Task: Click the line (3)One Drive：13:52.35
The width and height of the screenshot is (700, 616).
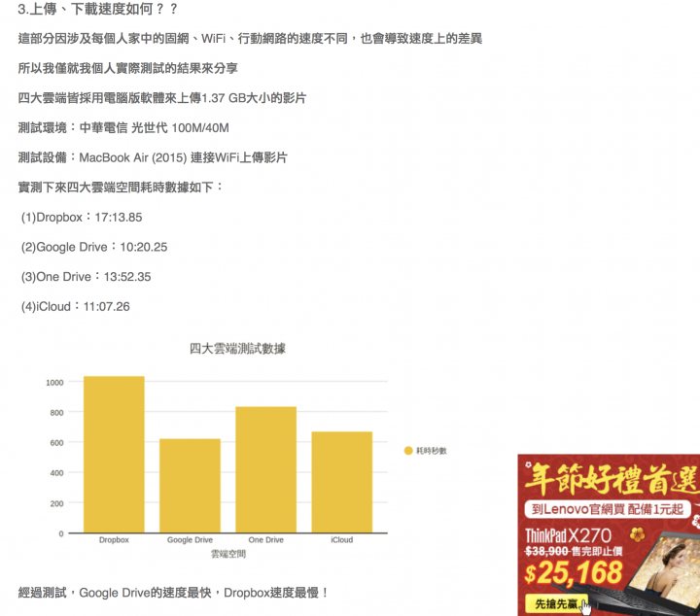Action: 87,277
